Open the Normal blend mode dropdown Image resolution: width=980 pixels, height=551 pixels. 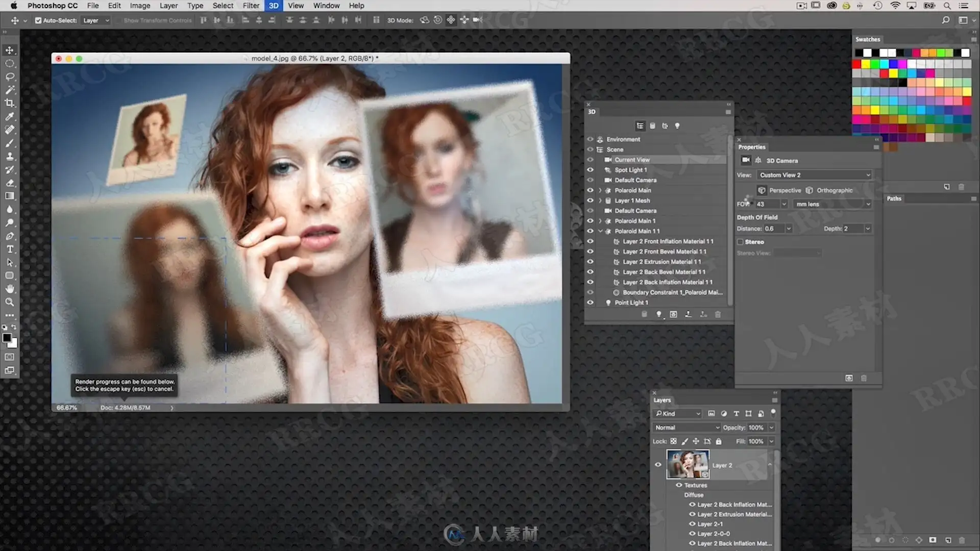click(687, 428)
